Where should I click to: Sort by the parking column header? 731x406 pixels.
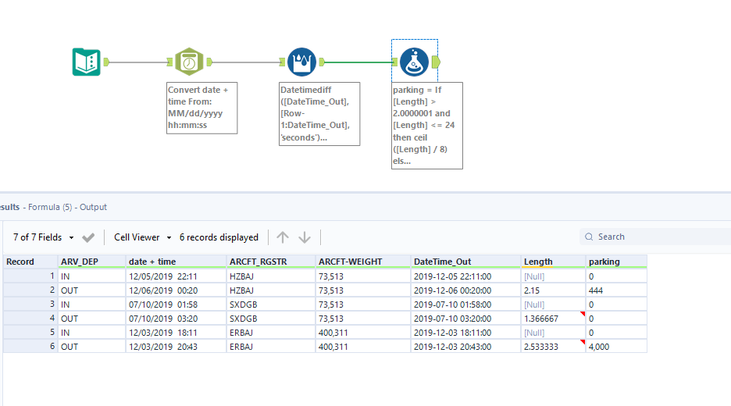(x=616, y=261)
